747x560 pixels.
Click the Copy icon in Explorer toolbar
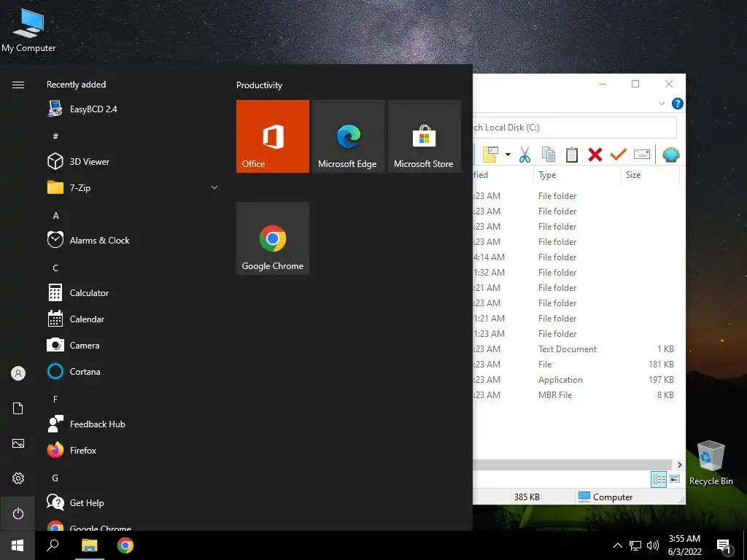pyautogui.click(x=549, y=155)
